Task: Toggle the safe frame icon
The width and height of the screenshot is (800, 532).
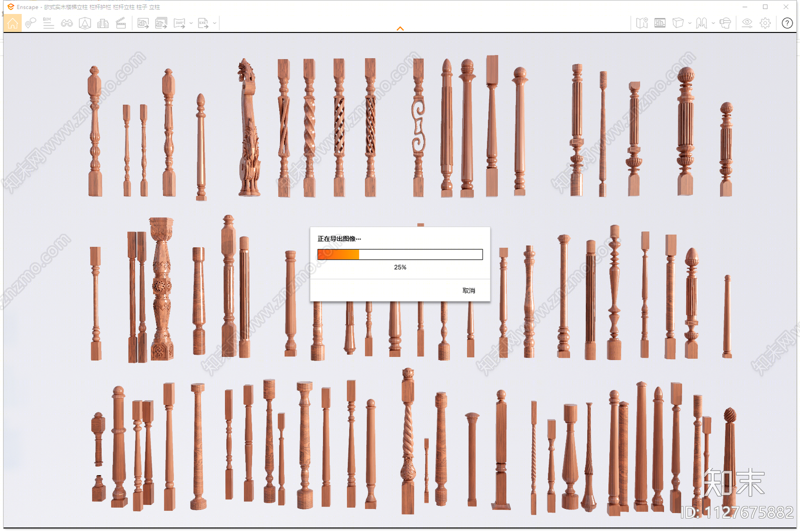Action: 85,23
